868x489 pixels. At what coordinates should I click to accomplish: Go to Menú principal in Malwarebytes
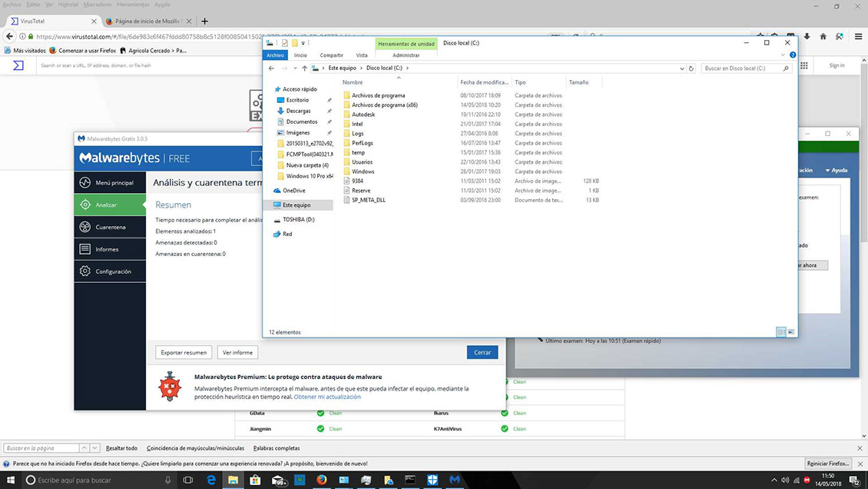114,183
